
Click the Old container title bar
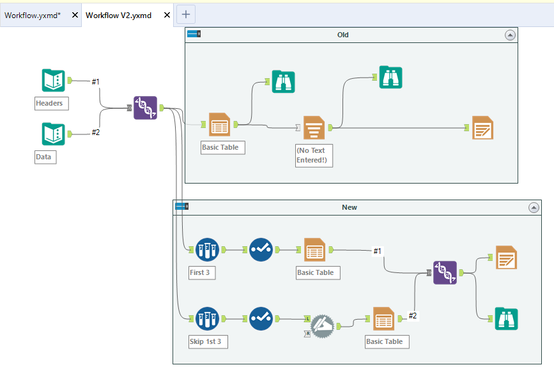coord(351,35)
